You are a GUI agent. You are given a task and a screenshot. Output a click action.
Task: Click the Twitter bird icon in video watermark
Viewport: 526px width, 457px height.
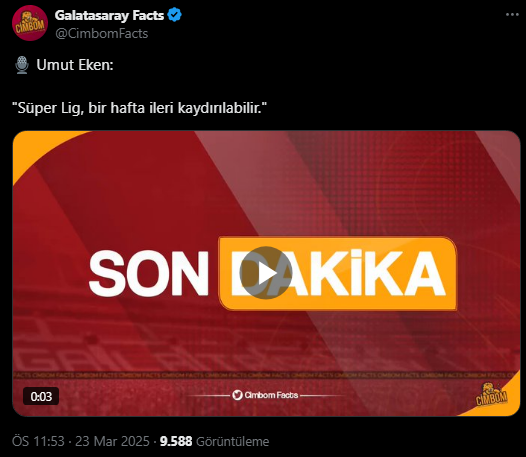tap(237, 395)
